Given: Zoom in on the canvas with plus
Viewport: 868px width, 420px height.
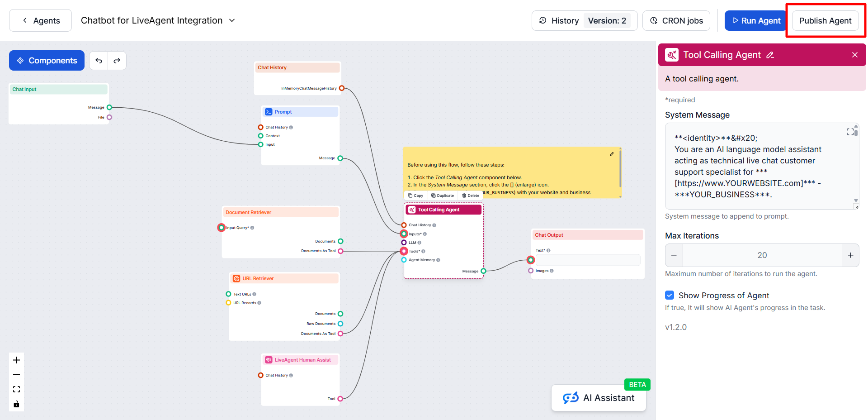Looking at the screenshot, I should coord(17,360).
